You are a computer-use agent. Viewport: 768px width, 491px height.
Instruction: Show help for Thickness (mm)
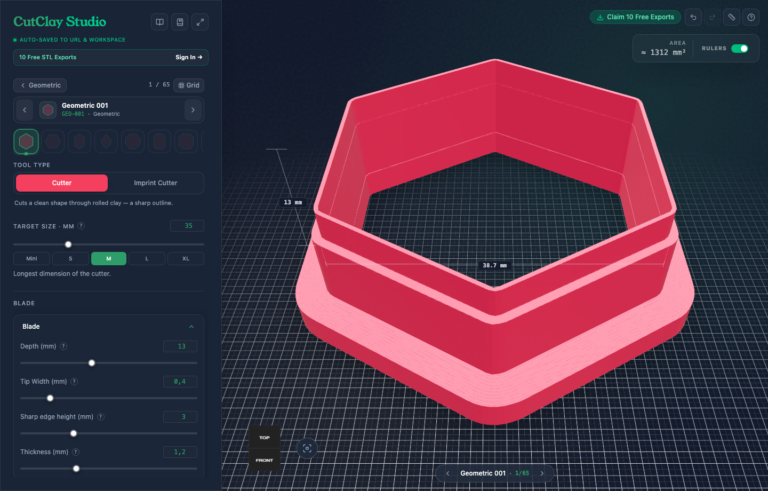[76, 452]
